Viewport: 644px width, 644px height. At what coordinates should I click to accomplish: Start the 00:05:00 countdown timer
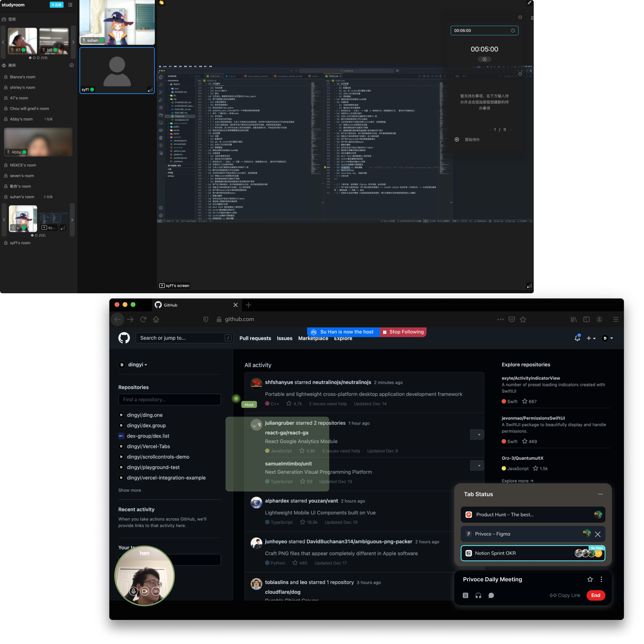tap(484, 59)
